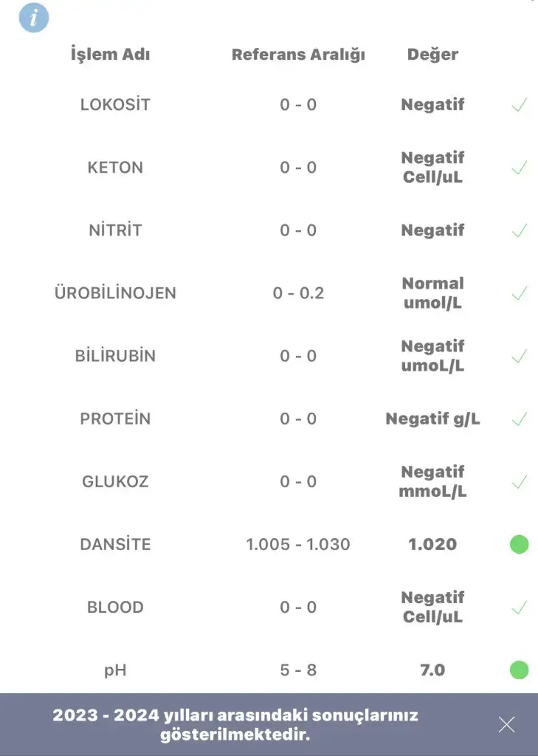This screenshot has height=756, width=538.
Task: Select the NİTRİT row checkmark icon
Action: click(520, 230)
